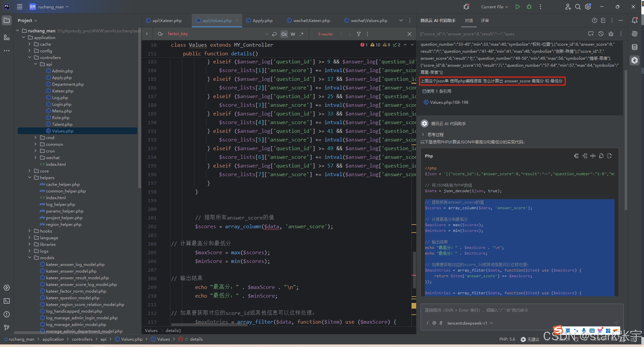644x347 pixels.
Task: Close the api\Values.php tab
Action: click(x=237, y=20)
